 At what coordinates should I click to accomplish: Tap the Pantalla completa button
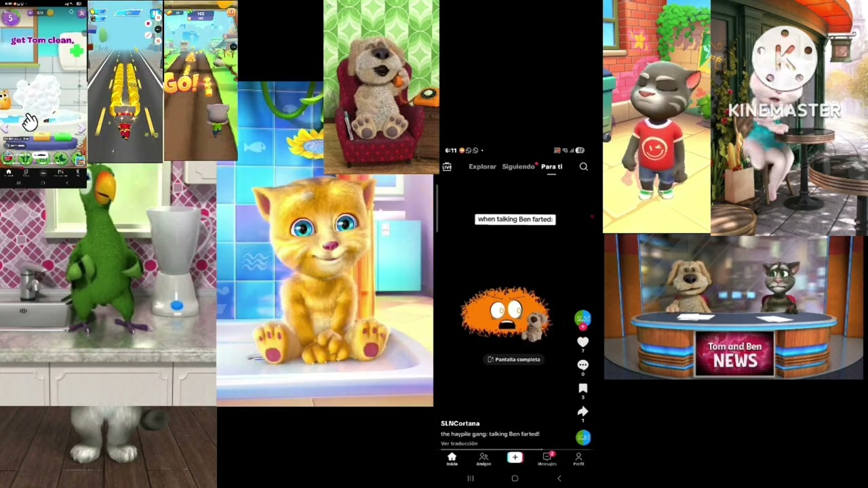[514, 359]
